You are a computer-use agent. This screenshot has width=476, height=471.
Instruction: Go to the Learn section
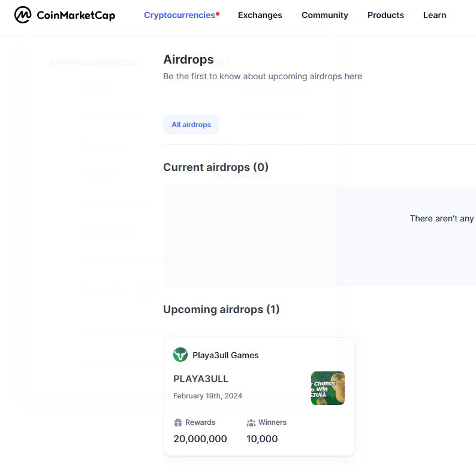[x=434, y=15]
